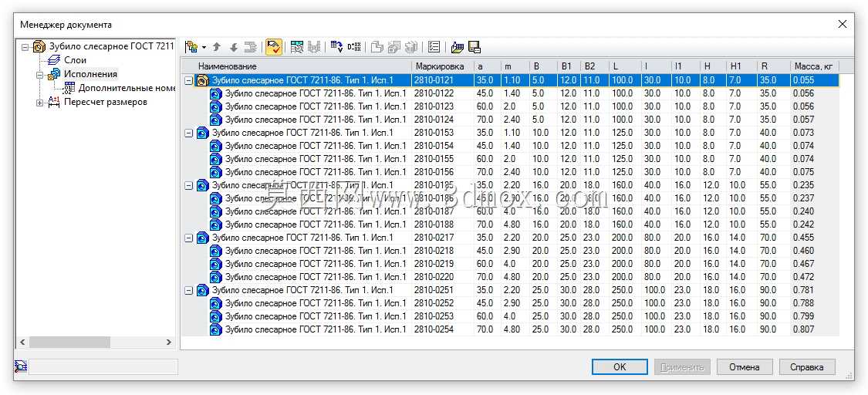Screen dimensions: 868x395
Task: Click the move down arrow icon
Action: tap(234, 48)
